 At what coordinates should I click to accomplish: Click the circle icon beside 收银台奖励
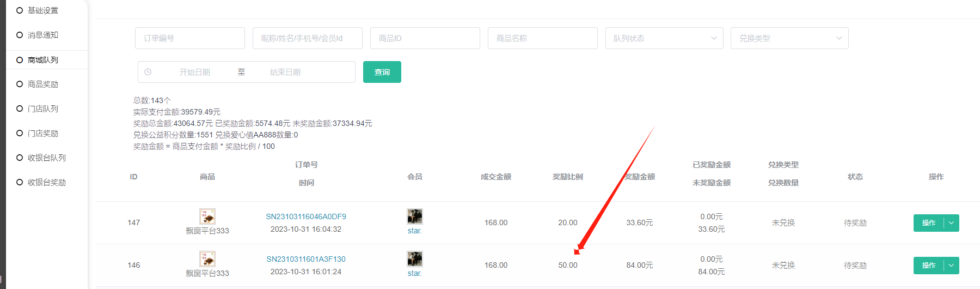point(20,183)
